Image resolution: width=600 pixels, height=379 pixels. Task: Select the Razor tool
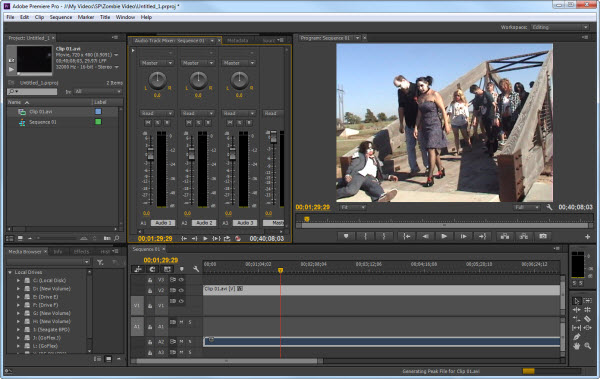coord(588,319)
